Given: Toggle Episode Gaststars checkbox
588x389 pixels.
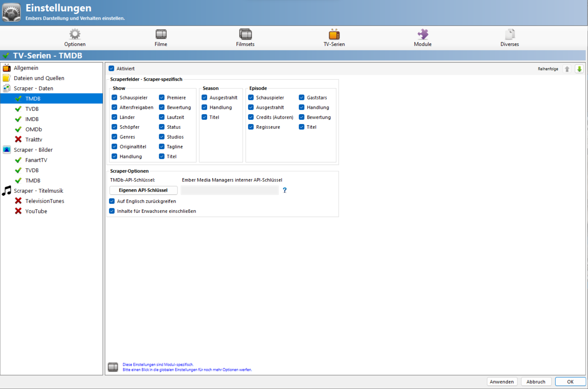Looking at the screenshot, I should (x=302, y=98).
